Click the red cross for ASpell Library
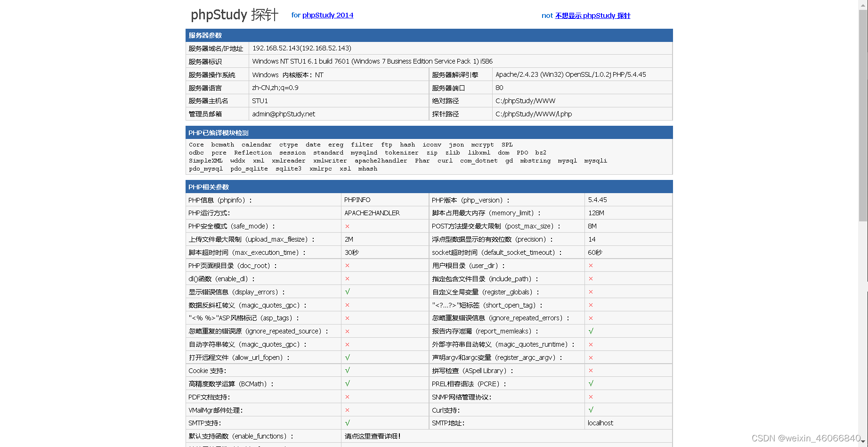Image resolution: width=868 pixels, height=447 pixels. (591, 371)
